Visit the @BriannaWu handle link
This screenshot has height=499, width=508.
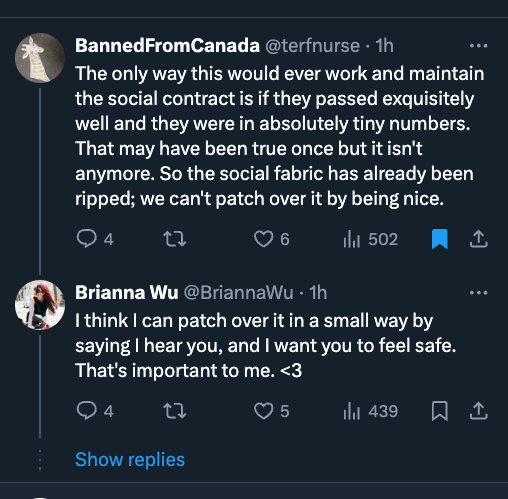pyautogui.click(x=238, y=293)
